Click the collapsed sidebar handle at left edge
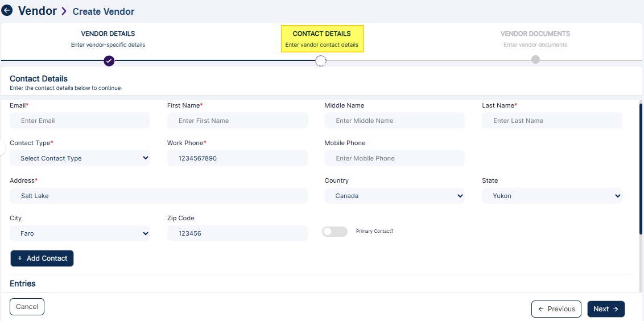 (x=2, y=147)
